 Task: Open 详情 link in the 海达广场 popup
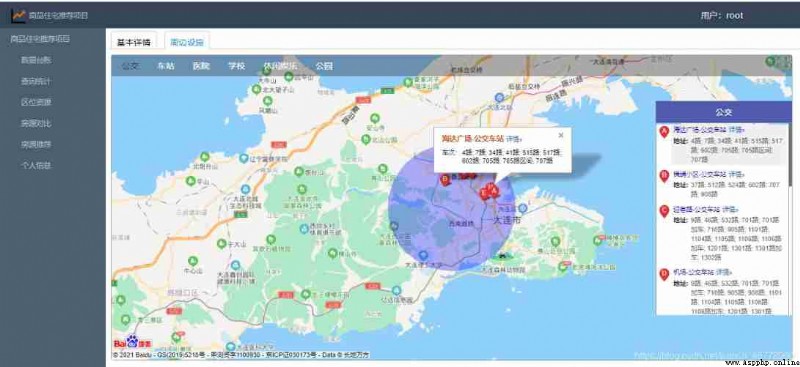pyautogui.click(x=514, y=138)
